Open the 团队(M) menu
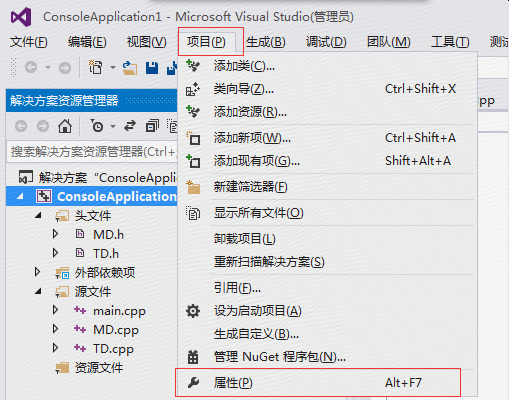Screen dimensions: 509x400 (389, 42)
